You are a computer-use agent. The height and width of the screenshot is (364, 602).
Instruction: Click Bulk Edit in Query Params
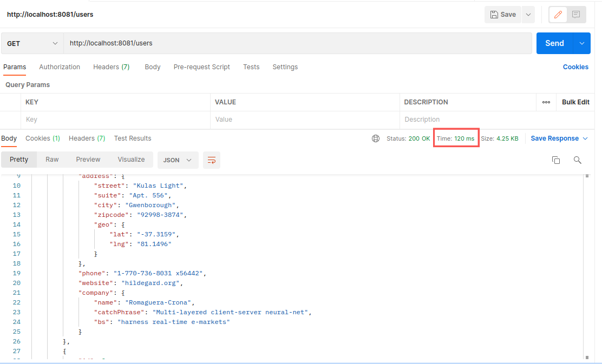(575, 102)
